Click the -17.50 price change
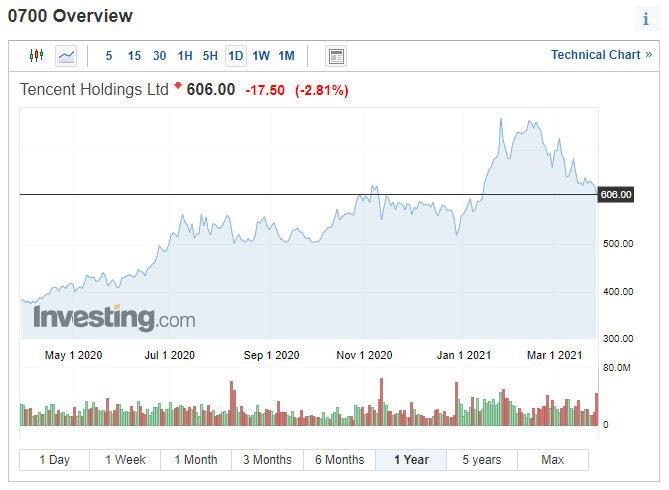Image resolution: width=669 pixels, height=490 pixels. pos(265,90)
